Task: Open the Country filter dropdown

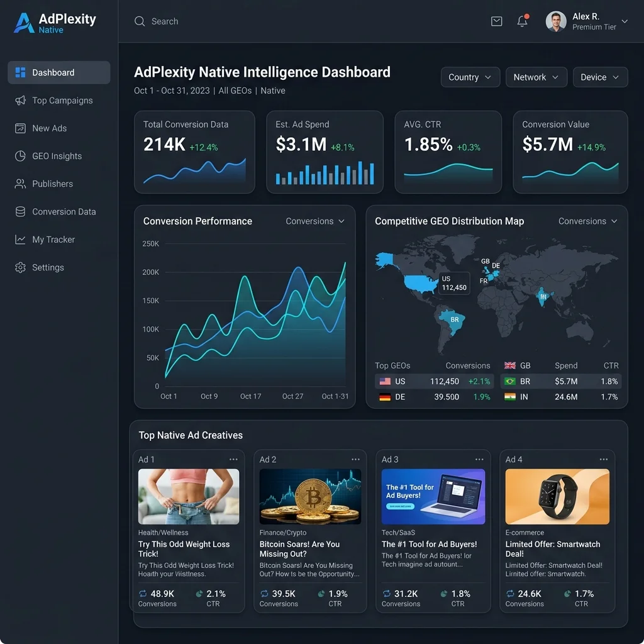Action: [x=470, y=77]
